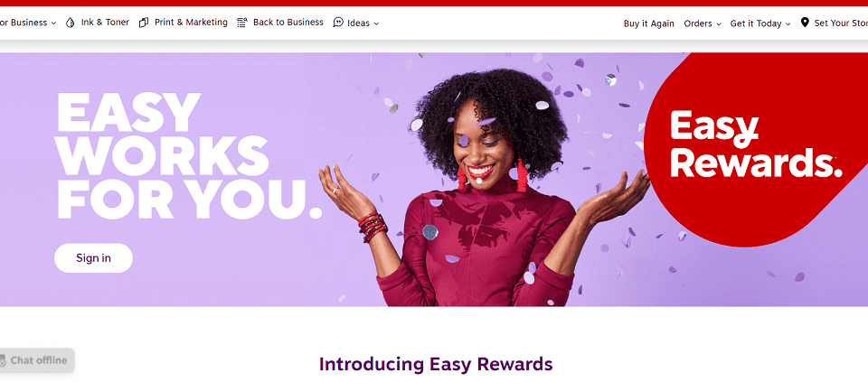Click the Sign in button on banner
The image size is (868, 382).
[x=93, y=258]
